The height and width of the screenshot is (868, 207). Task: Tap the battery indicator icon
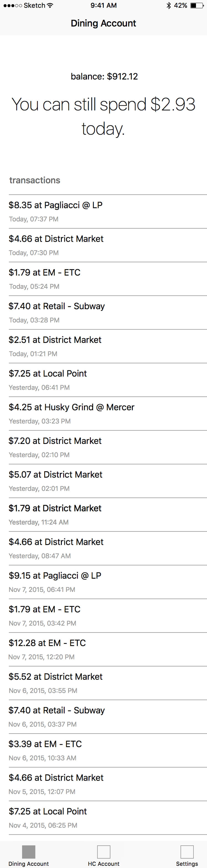click(196, 6)
